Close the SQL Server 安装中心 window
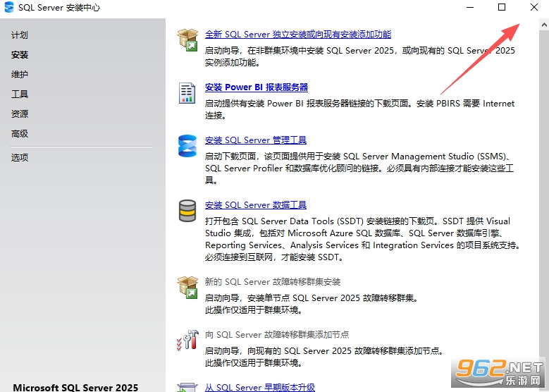 (534, 7)
